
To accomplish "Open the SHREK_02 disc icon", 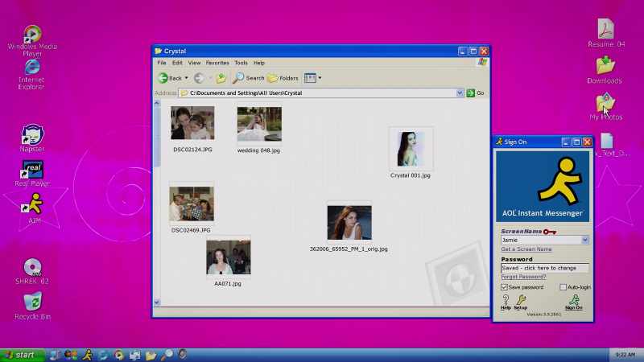I will [x=32, y=267].
